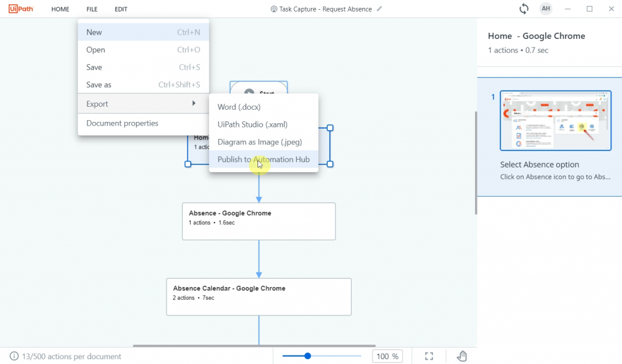Click the sync refresh icon
622x364 pixels.
pos(524,8)
